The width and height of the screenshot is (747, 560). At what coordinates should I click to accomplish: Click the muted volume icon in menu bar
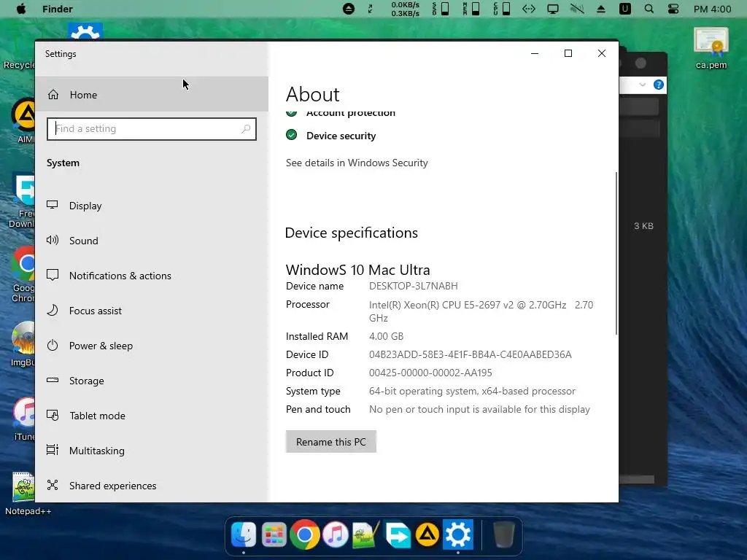click(x=578, y=9)
